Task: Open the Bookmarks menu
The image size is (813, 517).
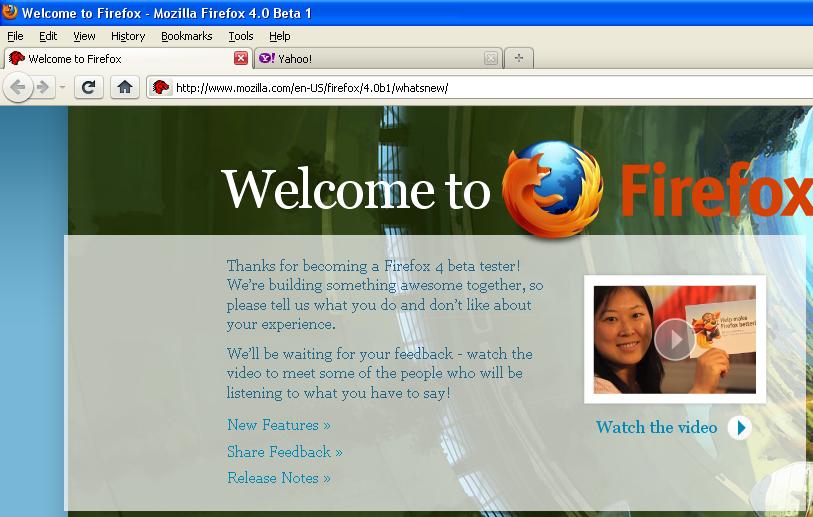Action: click(x=187, y=36)
